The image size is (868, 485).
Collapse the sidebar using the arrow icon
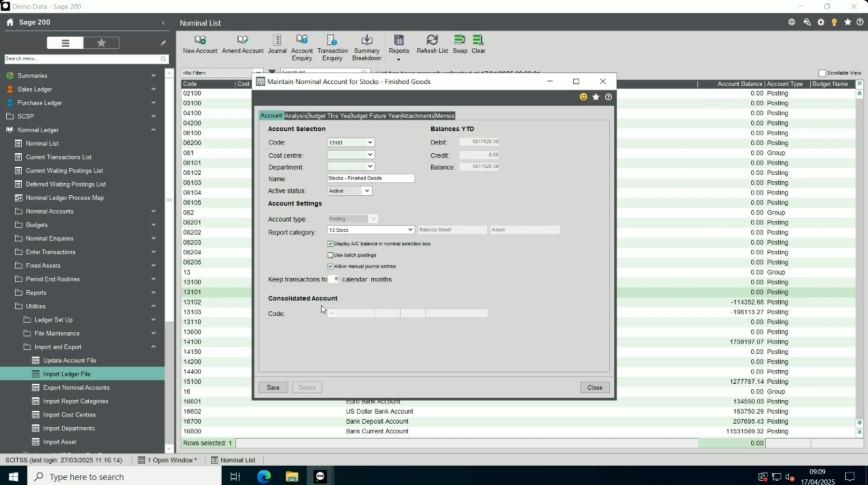coord(163,23)
